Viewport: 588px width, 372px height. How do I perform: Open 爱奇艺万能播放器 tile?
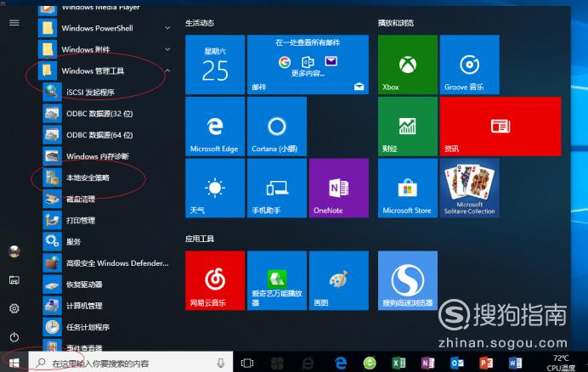[277, 280]
